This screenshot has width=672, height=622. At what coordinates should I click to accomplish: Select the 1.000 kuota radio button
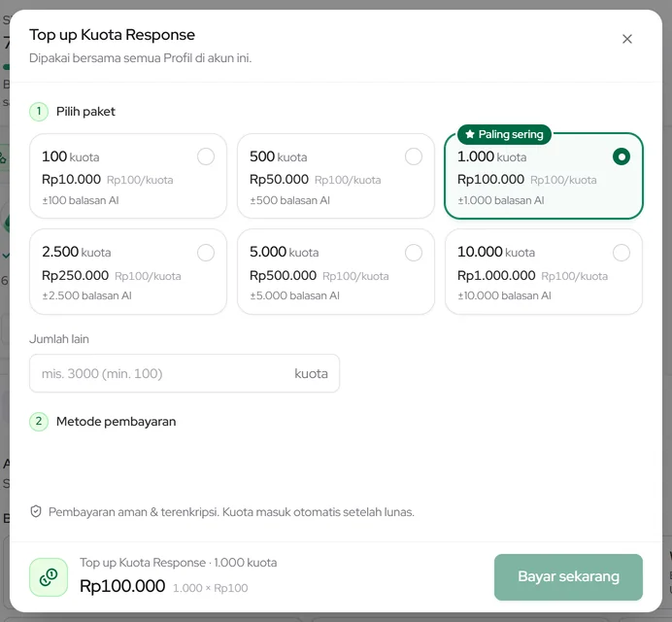pyautogui.click(x=622, y=156)
